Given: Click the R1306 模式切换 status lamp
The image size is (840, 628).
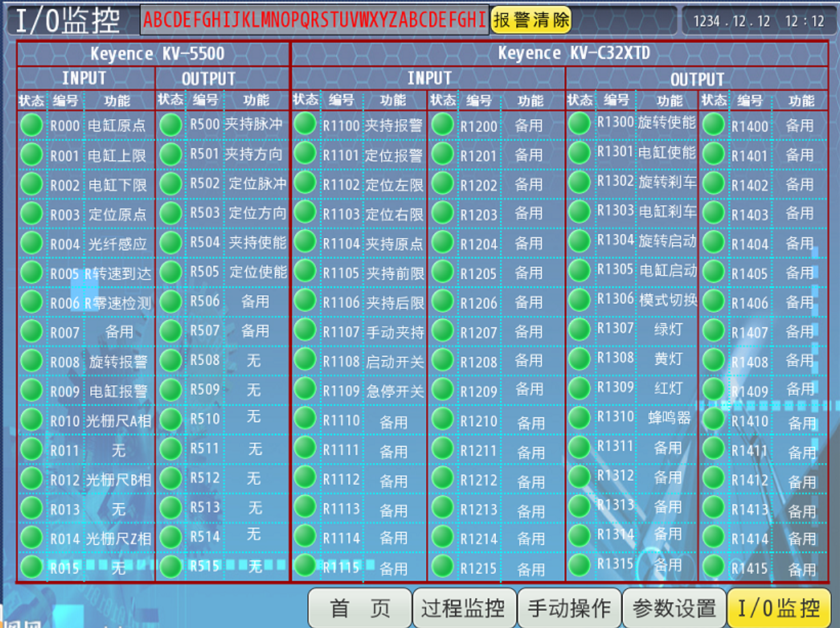Looking at the screenshot, I should pos(579,300).
